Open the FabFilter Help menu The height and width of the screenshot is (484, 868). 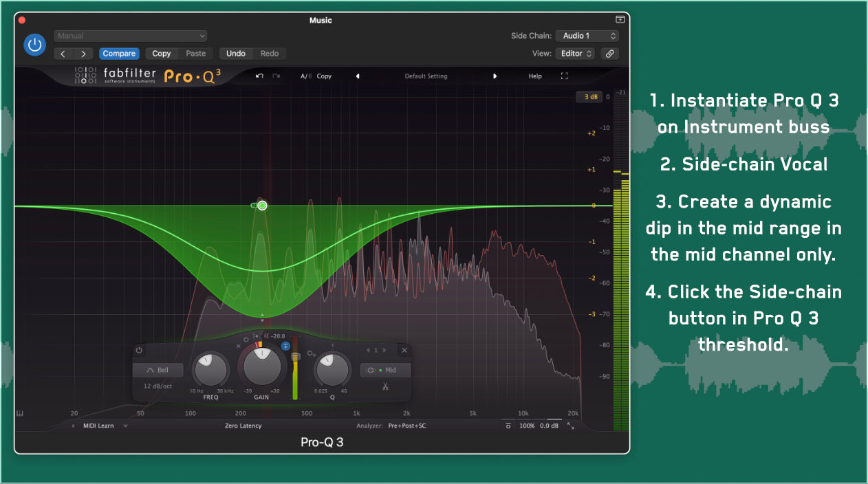[535, 76]
